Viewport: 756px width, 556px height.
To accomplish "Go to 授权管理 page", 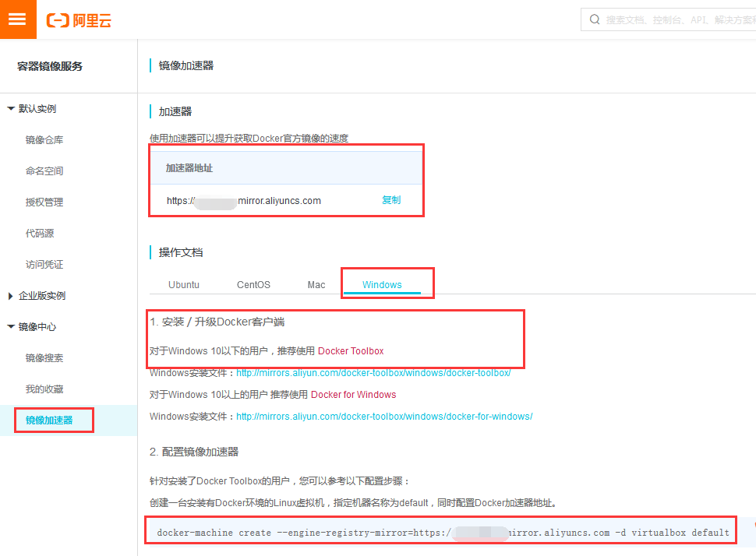I will [x=44, y=202].
